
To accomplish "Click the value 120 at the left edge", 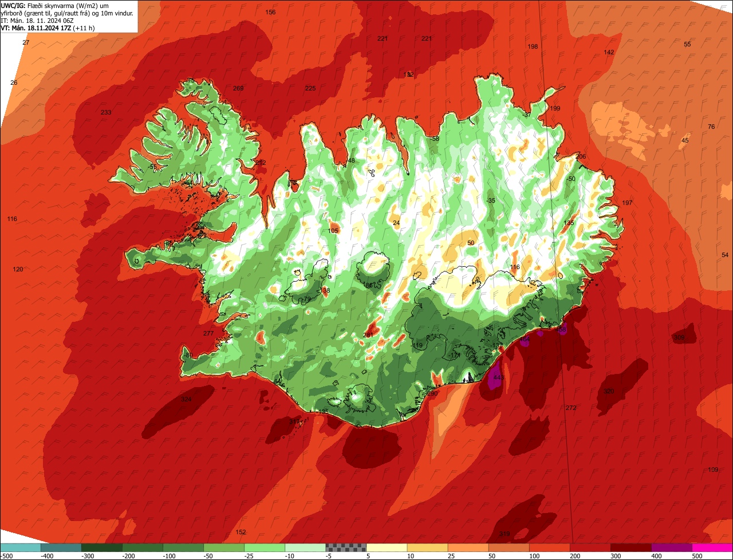I will (18, 269).
